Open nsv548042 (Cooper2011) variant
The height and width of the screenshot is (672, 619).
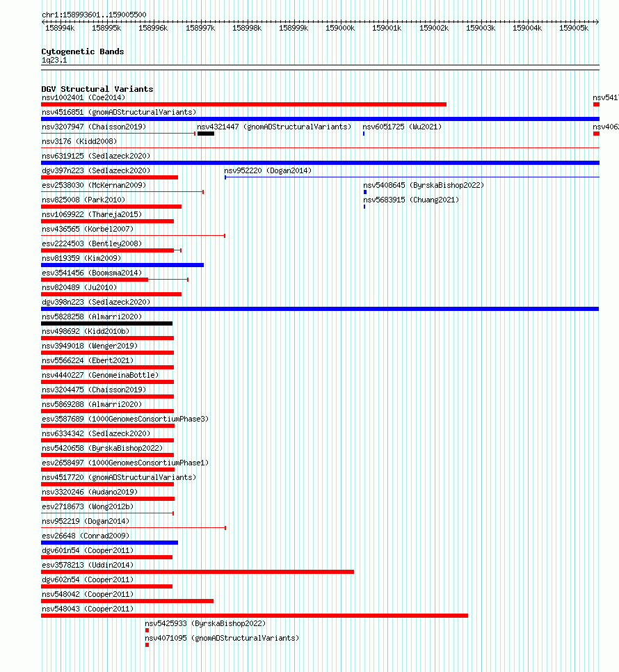tap(88, 594)
